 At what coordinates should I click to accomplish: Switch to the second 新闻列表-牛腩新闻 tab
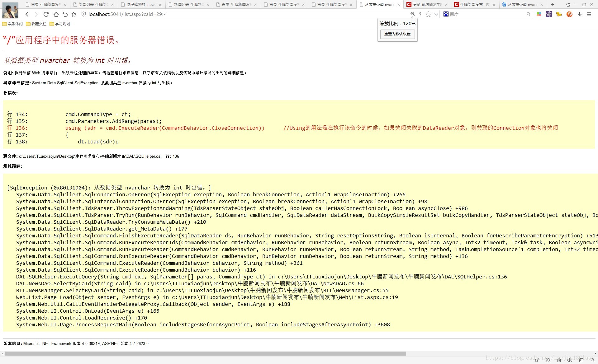pos(188,5)
